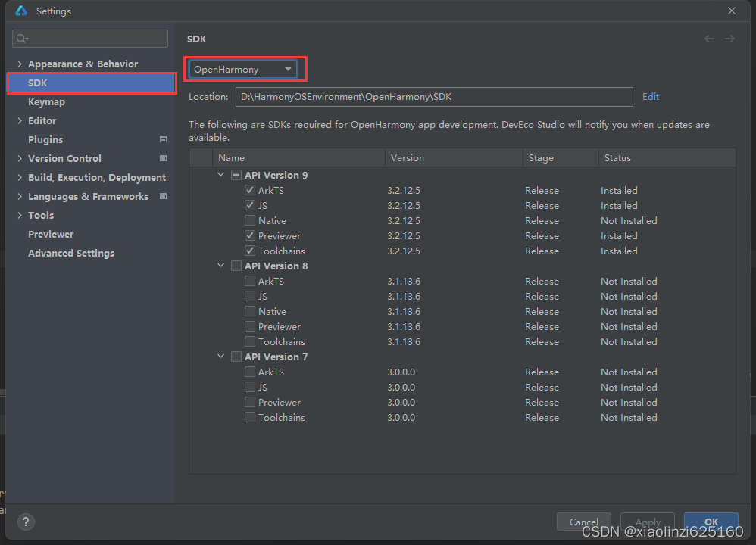Click the Status column header
The height and width of the screenshot is (545, 756).
(x=667, y=157)
